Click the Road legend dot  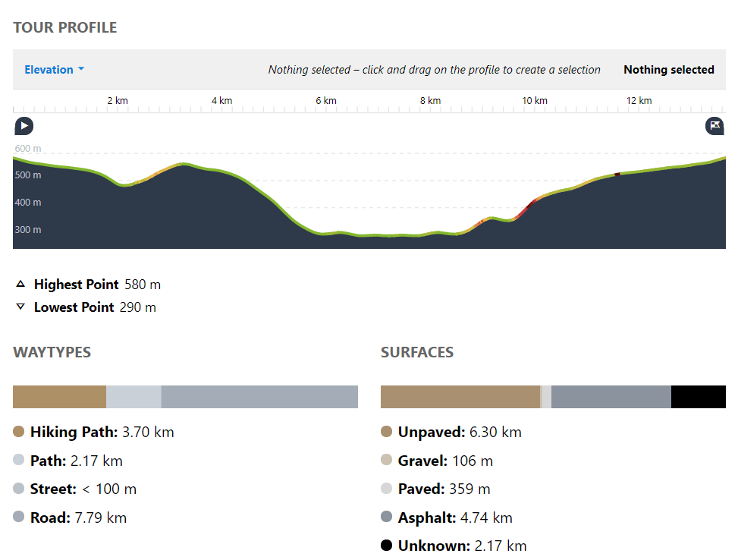[19, 518]
